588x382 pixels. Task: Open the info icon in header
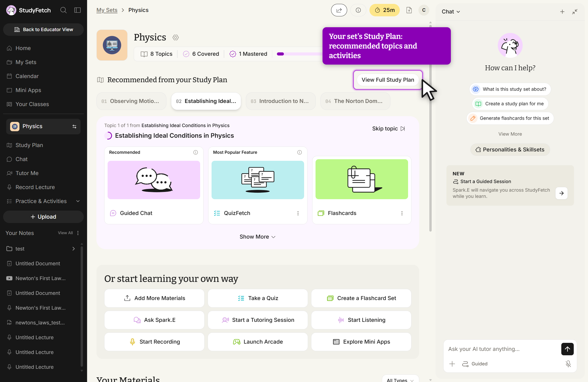pyautogui.click(x=358, y=10)
